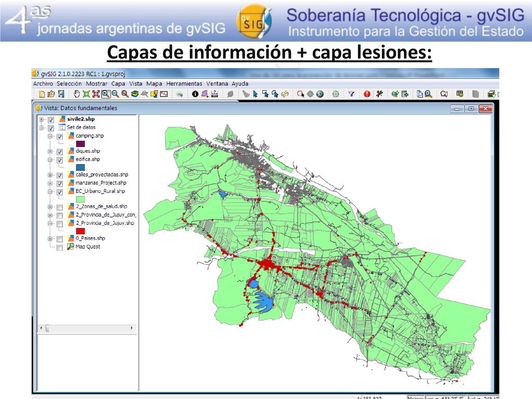Click the red Zoom to selection icon
532x399 pixels.
click(96, 94)
